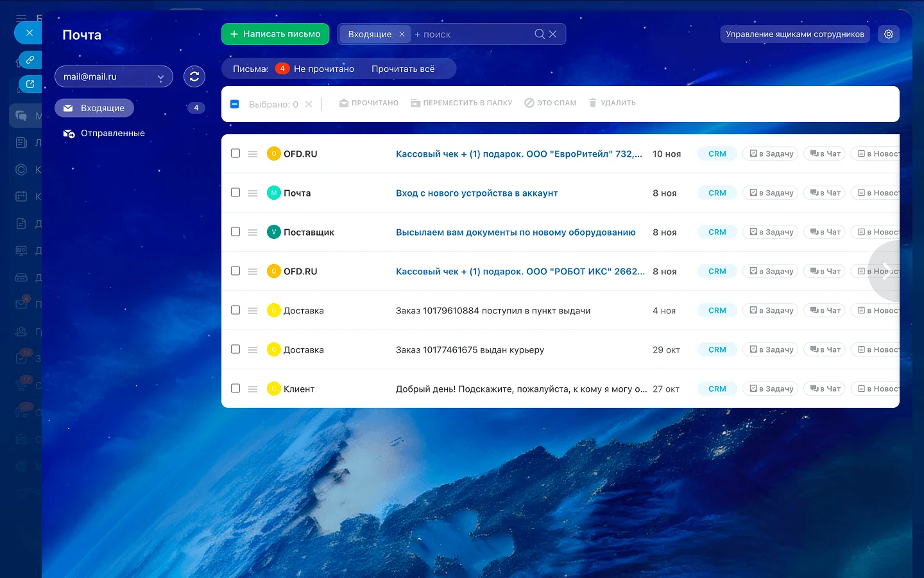This screenshot has width=924, height=578.
Task: Click the green avatar of sender Почта
Action: tap(274, 193)
